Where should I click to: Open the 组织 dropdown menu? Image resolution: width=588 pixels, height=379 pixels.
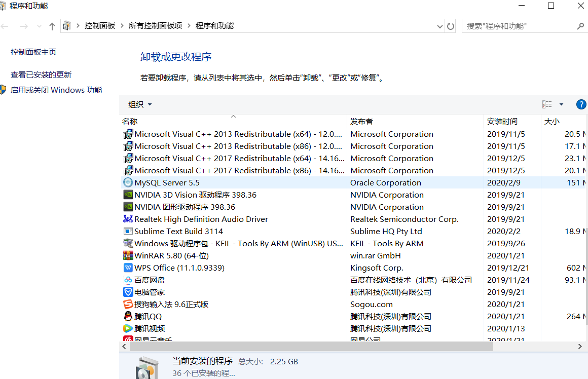pyautogui.click(x=140, y=104)
